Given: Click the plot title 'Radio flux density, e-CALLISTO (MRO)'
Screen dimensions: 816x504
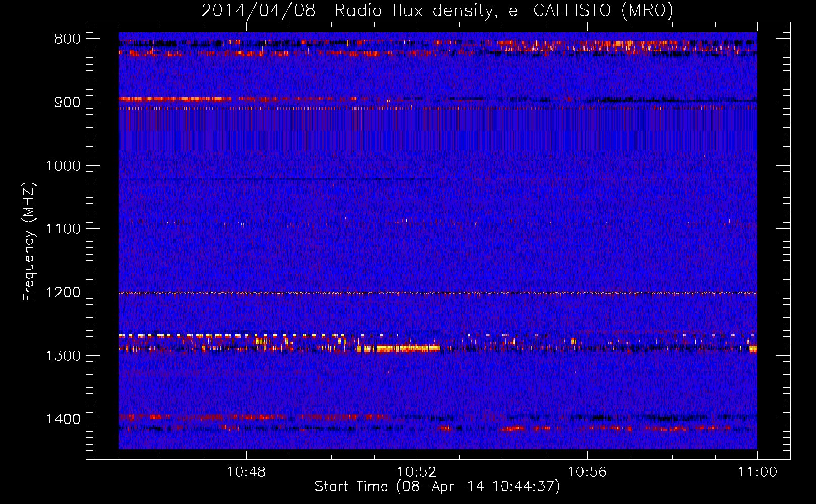Looking at the screenshot, I should coord(504,10).
